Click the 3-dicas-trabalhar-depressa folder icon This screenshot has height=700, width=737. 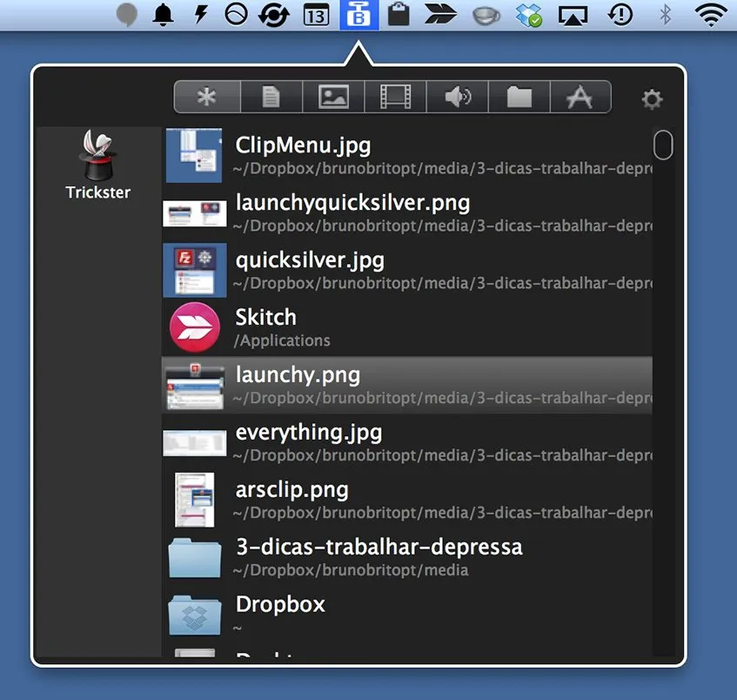click(x=195, y=558)
